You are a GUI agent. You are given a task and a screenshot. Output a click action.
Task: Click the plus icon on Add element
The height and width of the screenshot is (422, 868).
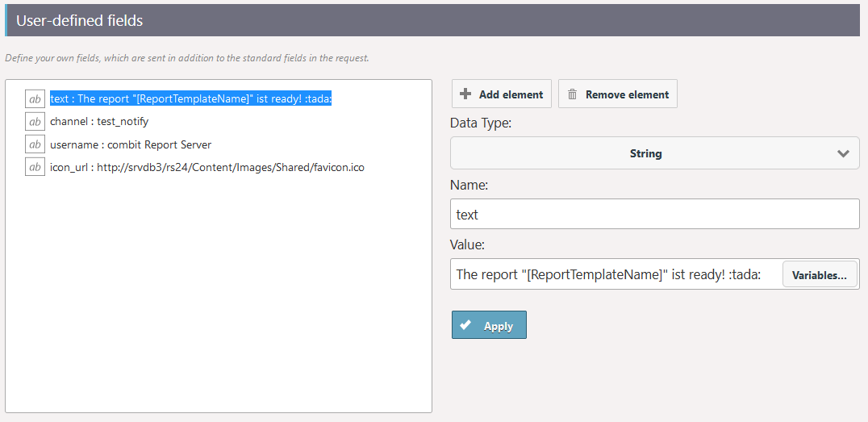point(466,94)
